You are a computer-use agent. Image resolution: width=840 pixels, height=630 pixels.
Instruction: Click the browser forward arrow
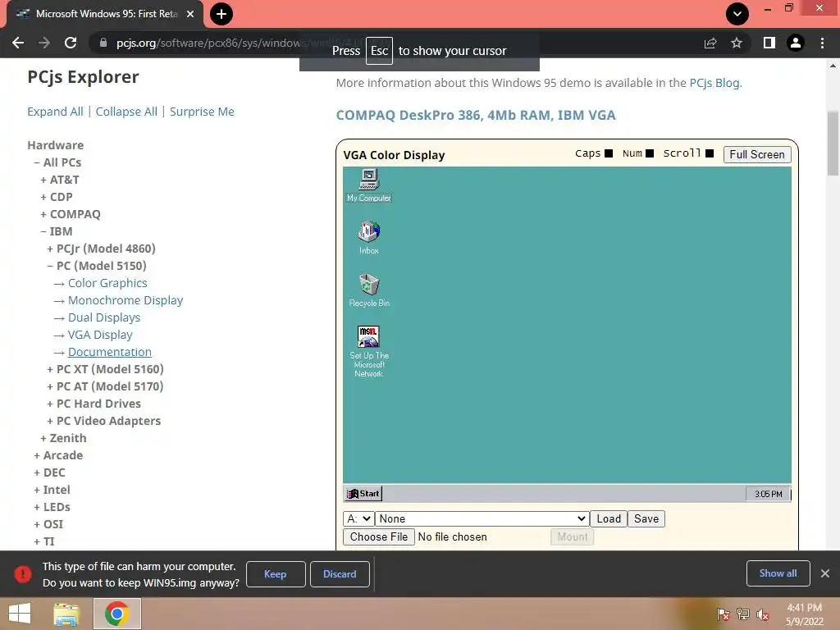pyautogui.click(x=44, y=43)
